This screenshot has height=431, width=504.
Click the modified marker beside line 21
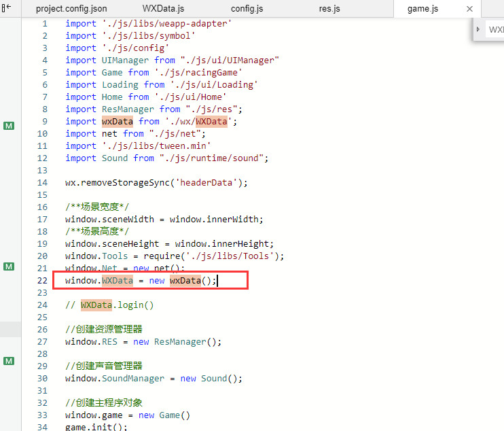point(9,266)
